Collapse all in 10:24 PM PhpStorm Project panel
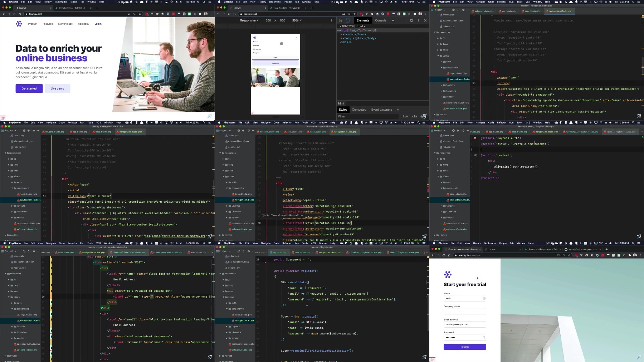This screenshot has height=362, width=644. click(x=458, y=10)
